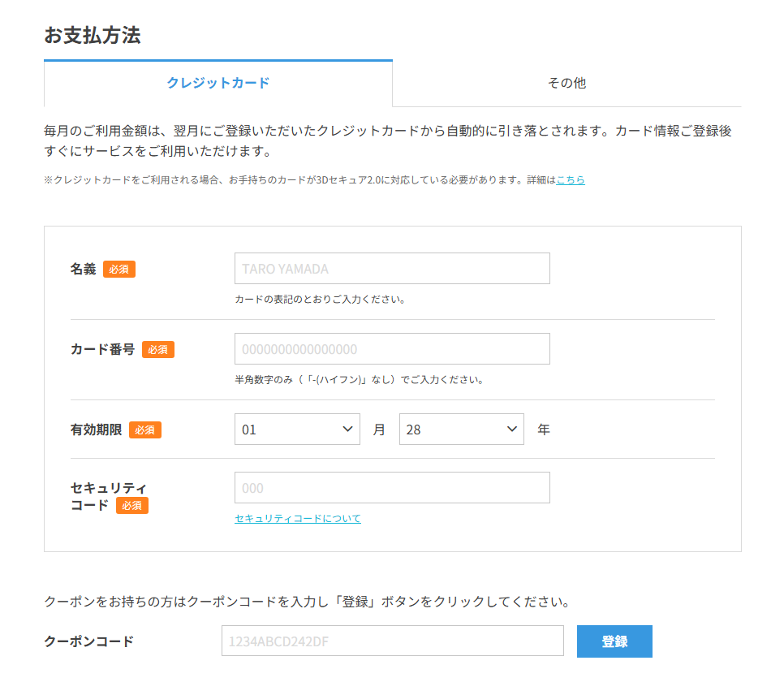Click the 必須 badge beside カード番号
Image resolution: width=784 pixels, height=695 pixels.
(x=158, y=349)
